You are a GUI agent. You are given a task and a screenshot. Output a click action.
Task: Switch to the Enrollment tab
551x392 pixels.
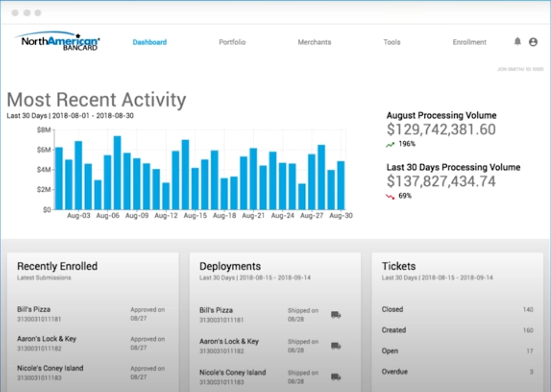click(469, 42)
